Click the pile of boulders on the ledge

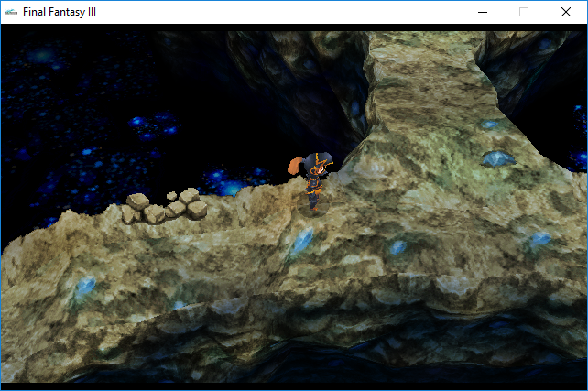pyautogui.click(x=164, y=206)
